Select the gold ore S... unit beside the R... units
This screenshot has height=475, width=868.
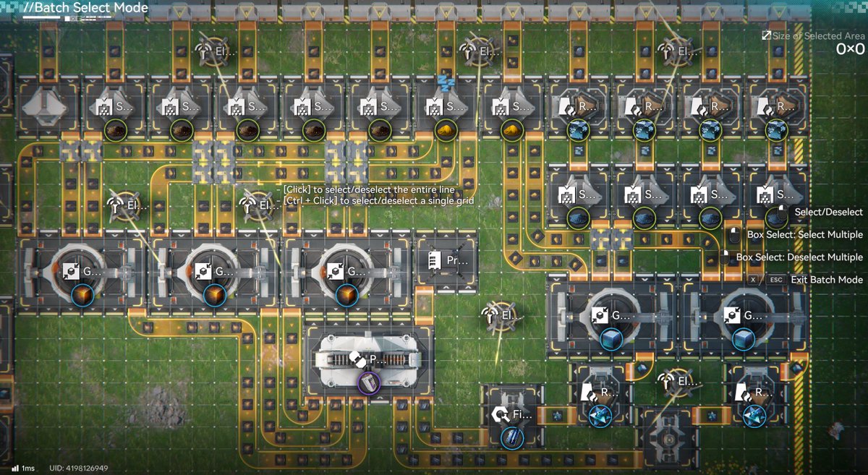pyautogui.click(x=512, y=106)
